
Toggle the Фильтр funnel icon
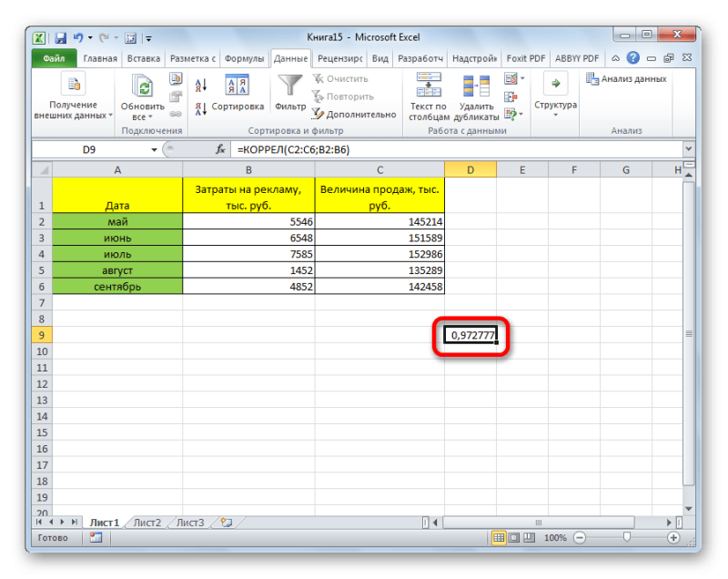(x=289, y=86)
